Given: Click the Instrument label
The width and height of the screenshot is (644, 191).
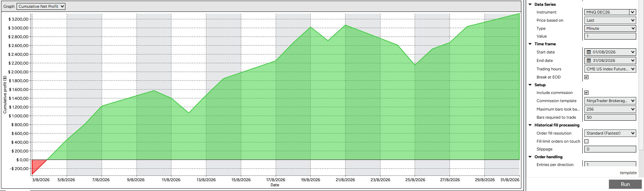Looking at the screenshot, I should pos(546,12).
